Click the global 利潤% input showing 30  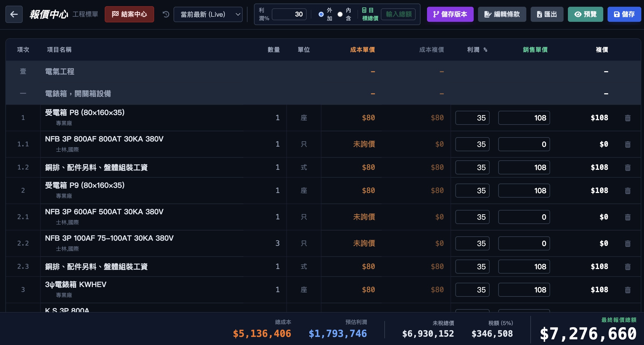click(x=289, y=14)
